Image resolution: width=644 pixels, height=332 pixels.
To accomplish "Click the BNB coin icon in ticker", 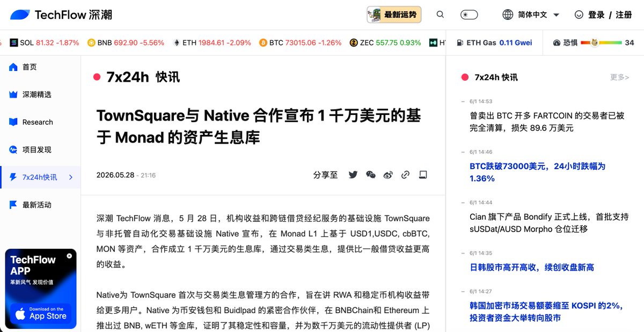I will (x=91, y=42).
